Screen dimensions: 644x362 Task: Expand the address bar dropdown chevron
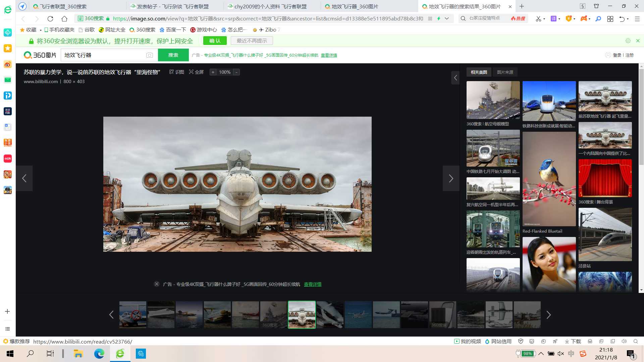[x=447, y=19]
